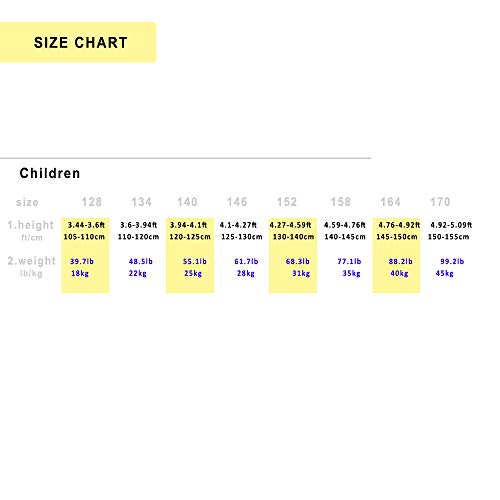Click size 128 column header

[x=92, y=202]
